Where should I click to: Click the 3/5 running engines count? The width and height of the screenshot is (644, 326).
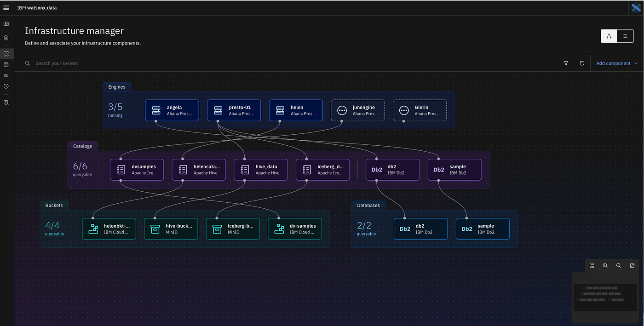click(x=115, y=109)
